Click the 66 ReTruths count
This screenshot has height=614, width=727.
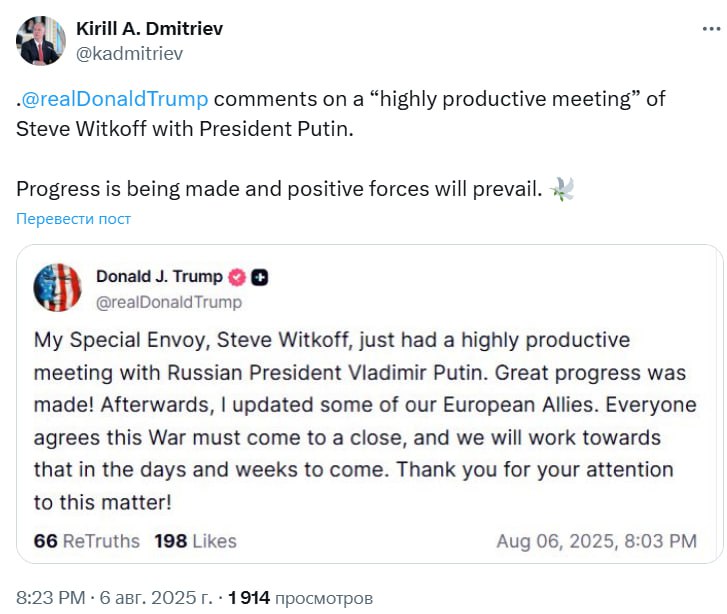(86, 541)
